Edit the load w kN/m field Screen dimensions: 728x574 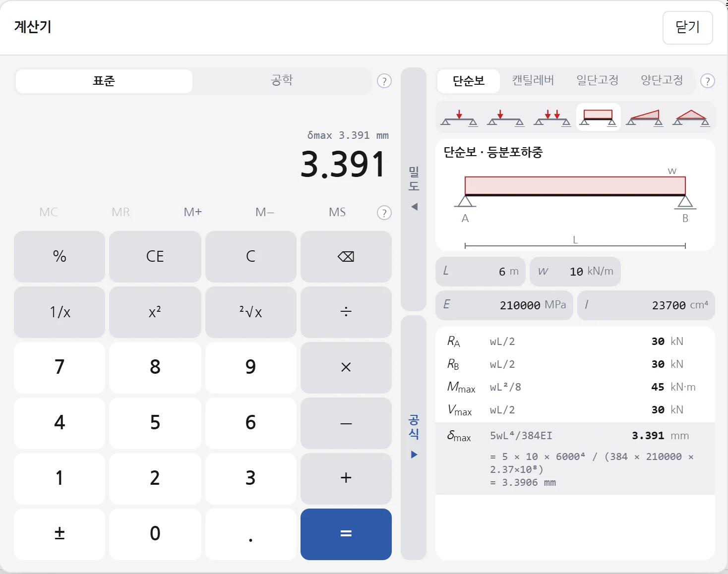pyautogui.click(x=575, y=271)
